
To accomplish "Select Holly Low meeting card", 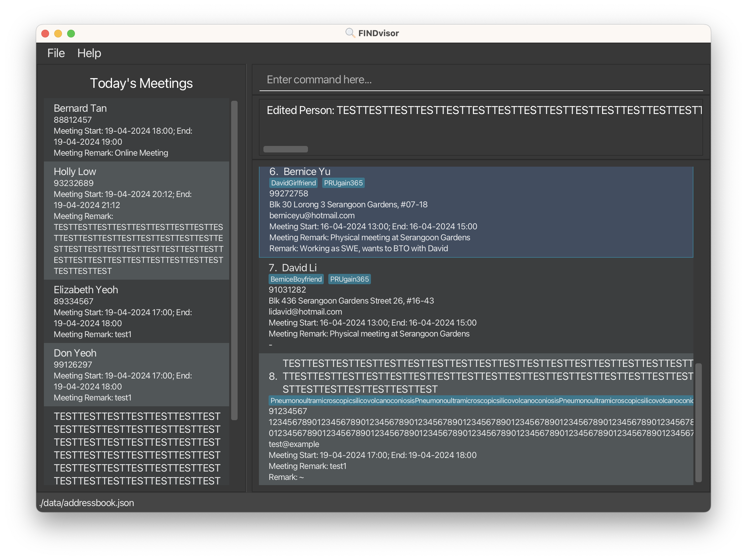I will pos(137,221).
